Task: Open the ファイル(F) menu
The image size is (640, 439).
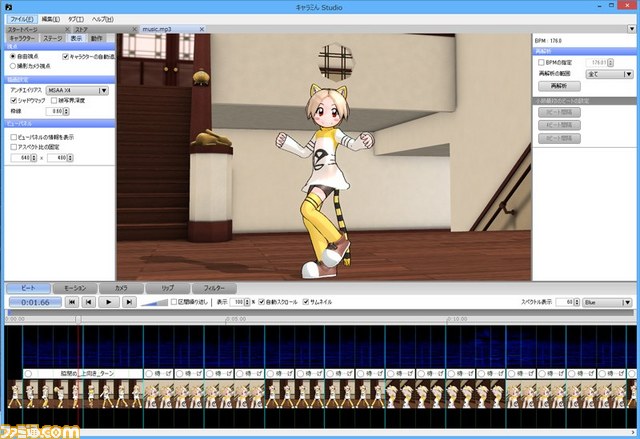Action: 22,19
